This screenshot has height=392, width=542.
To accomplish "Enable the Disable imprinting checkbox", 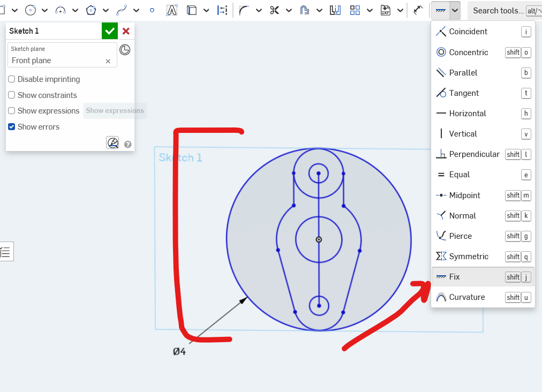I will click(x=12, y=79).
